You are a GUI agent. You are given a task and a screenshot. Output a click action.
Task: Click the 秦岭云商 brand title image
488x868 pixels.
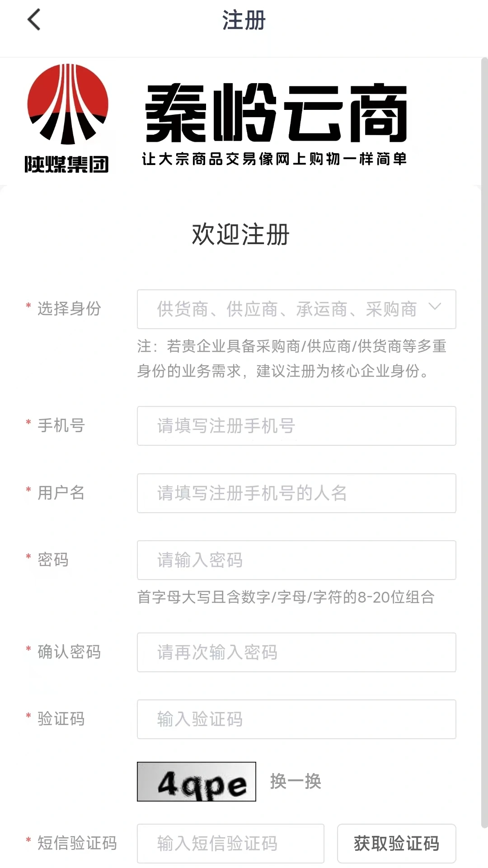pos(276,113)
